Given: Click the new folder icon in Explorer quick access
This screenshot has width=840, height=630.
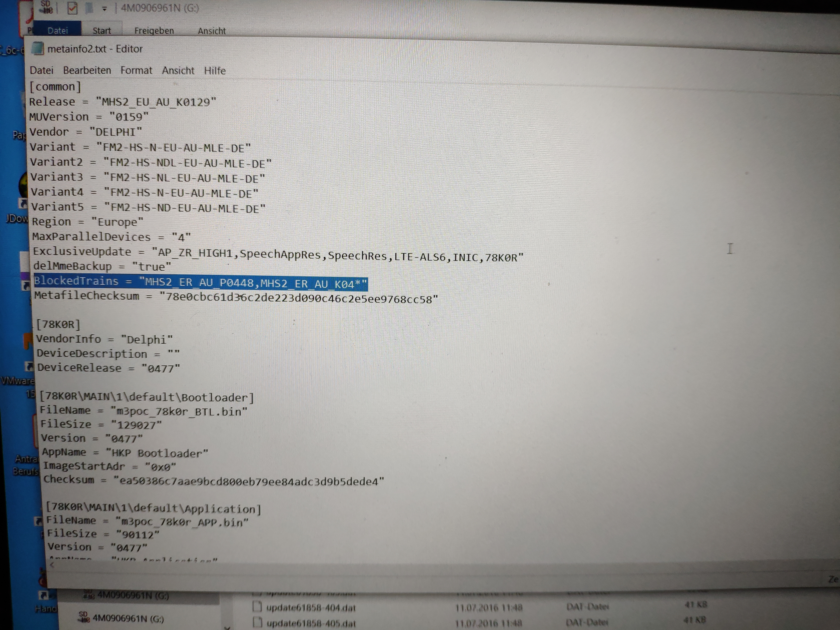Looking at the screenshot, I should coord(89,8).
